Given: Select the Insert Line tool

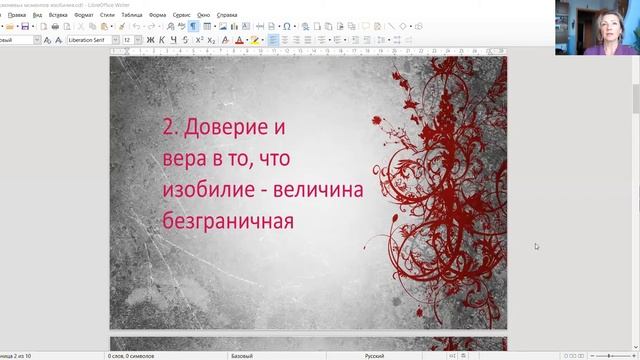Looking at the screenshot, I should [x=391, y=27].
